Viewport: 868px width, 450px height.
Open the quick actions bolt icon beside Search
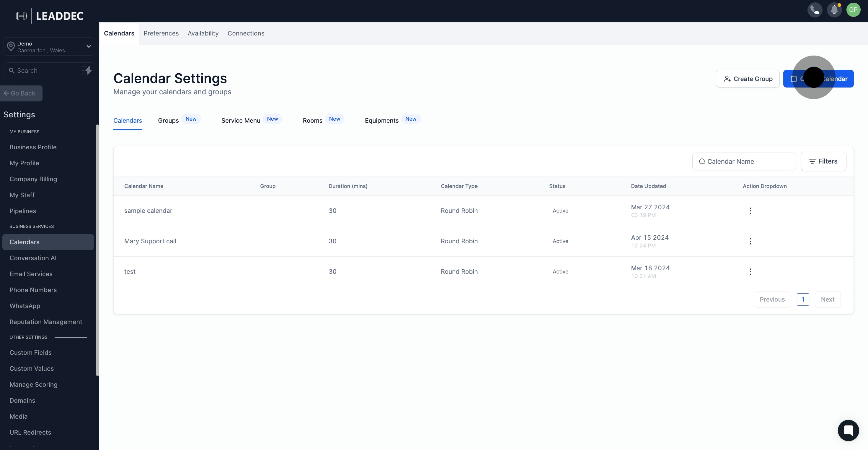[87, 70]
